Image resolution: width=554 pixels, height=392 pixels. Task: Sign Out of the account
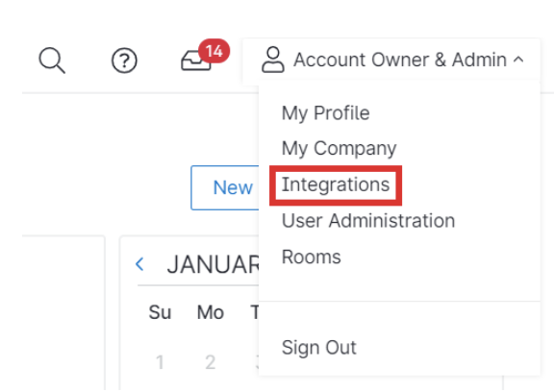319,348
